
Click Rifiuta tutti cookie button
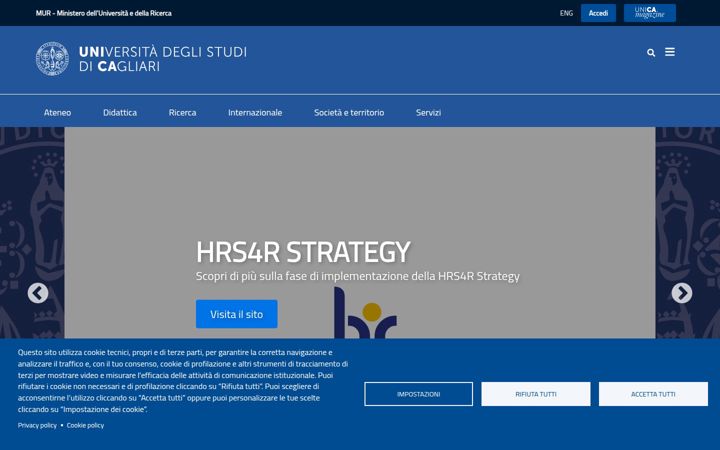pyautogui.click(x=536, y=394)
